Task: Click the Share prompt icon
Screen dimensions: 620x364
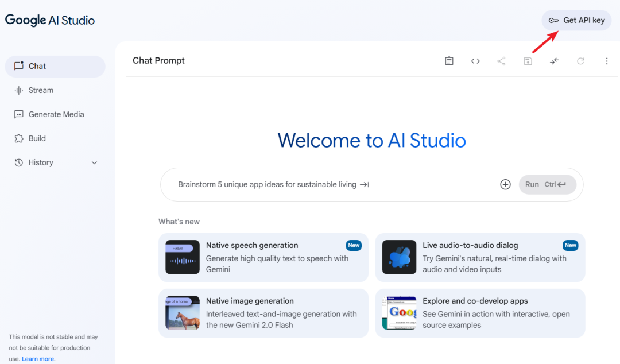Action: click(x=501, y=61)
